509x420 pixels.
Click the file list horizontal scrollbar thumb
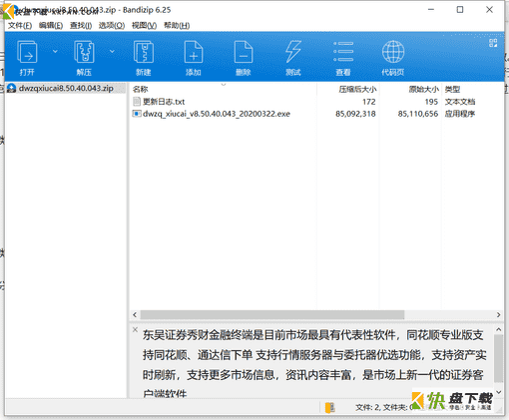pyautogui.click(x=272, y=314)
